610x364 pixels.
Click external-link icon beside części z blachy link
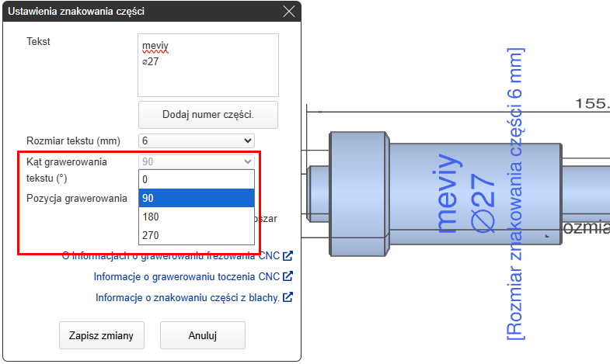pos(288,296)
